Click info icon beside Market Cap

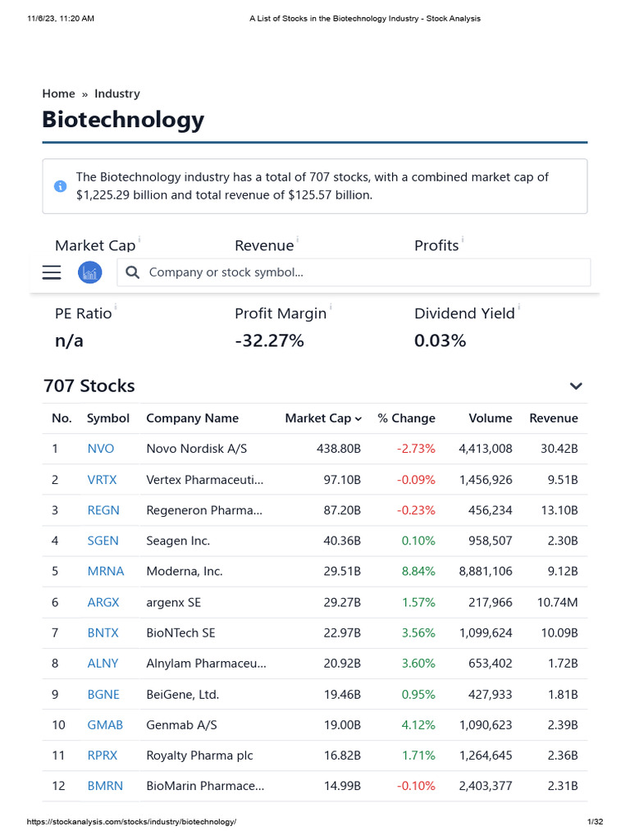click(139, 240)
